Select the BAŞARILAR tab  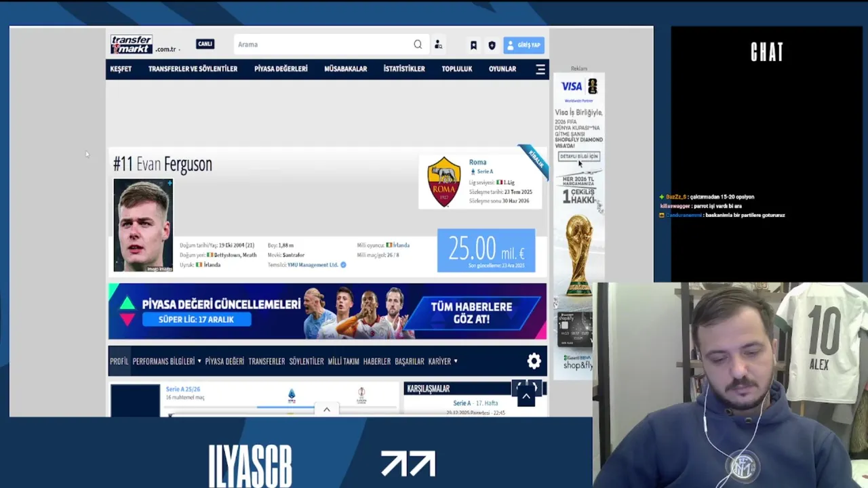point(410,361)
